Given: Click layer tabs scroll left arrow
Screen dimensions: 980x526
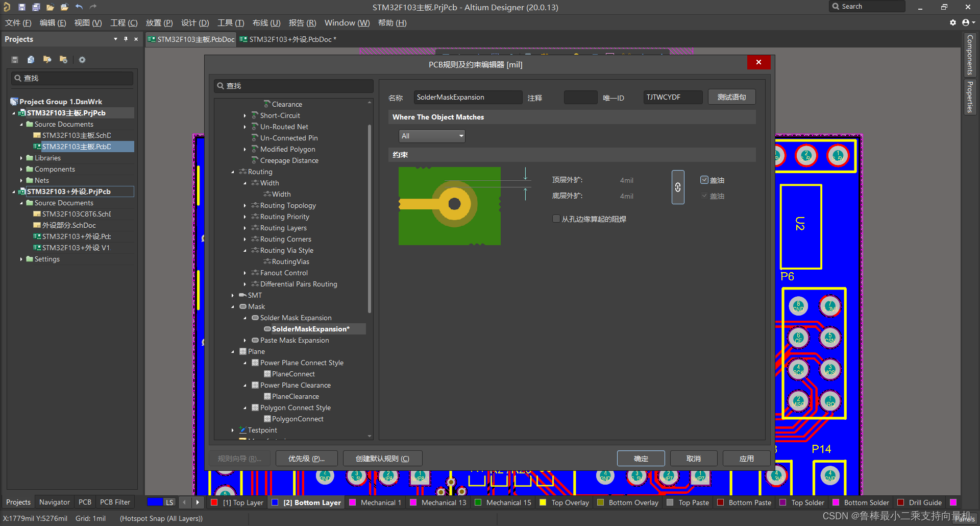Looking at the screenshot, I should pos(184,503).
